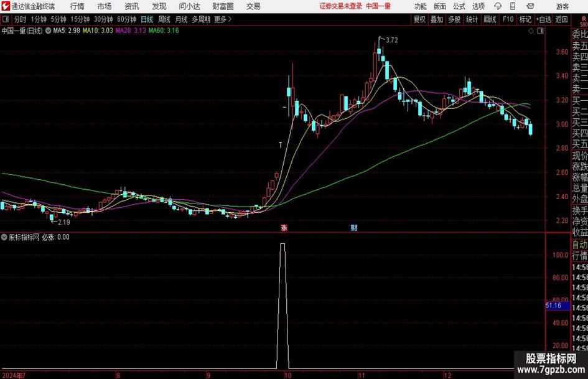588x379 pixels.
Task: Click the 2024年7 date axis label
Action: click(x=14, y=375)
